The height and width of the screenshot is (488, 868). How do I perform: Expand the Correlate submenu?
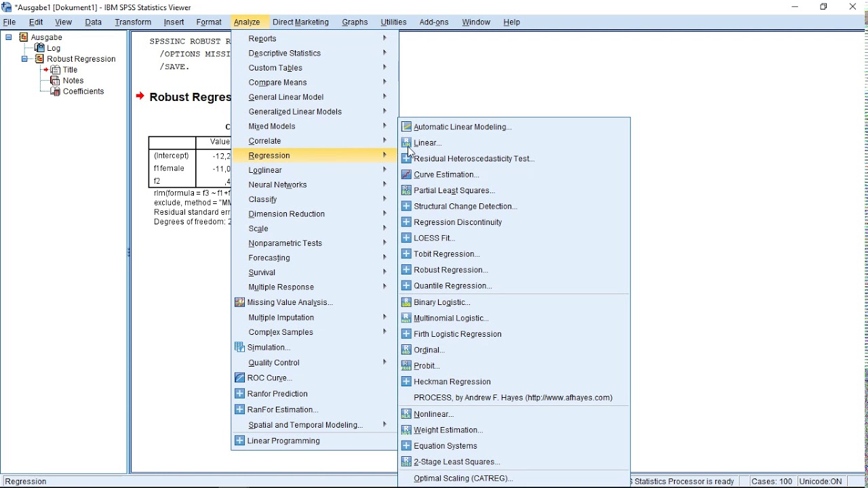pos(315,141)
